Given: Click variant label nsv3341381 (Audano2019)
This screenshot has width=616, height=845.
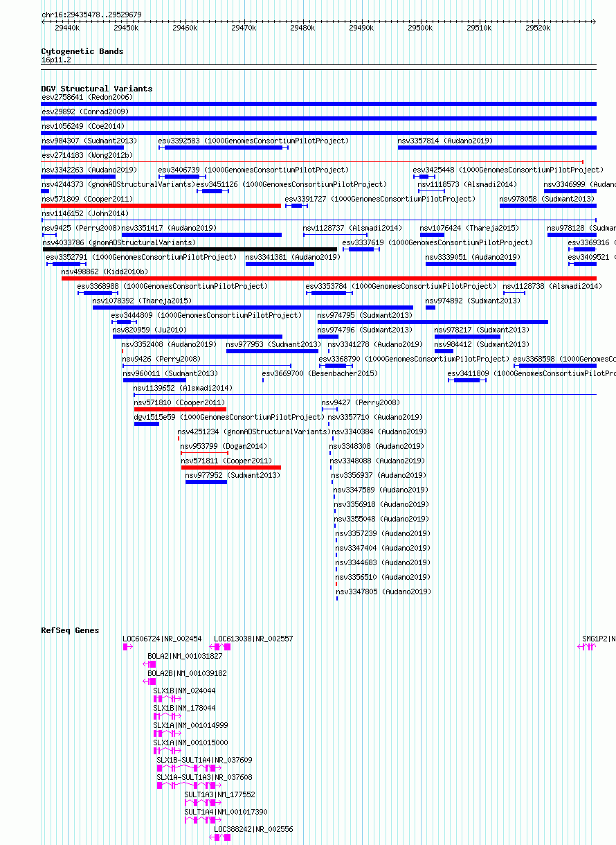Looking at the screenshot, I should click(293, 257).
